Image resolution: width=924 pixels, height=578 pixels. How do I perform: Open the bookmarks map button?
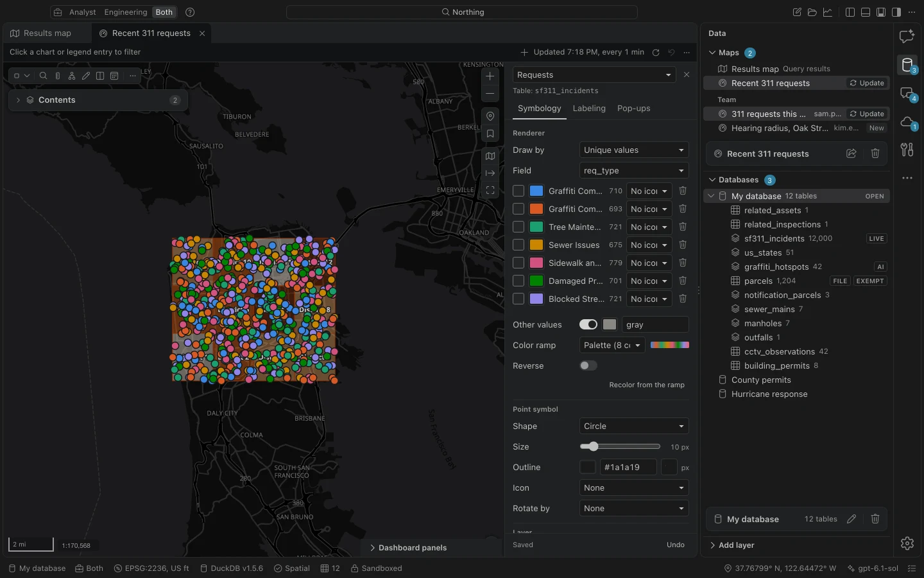pos(490,134)
